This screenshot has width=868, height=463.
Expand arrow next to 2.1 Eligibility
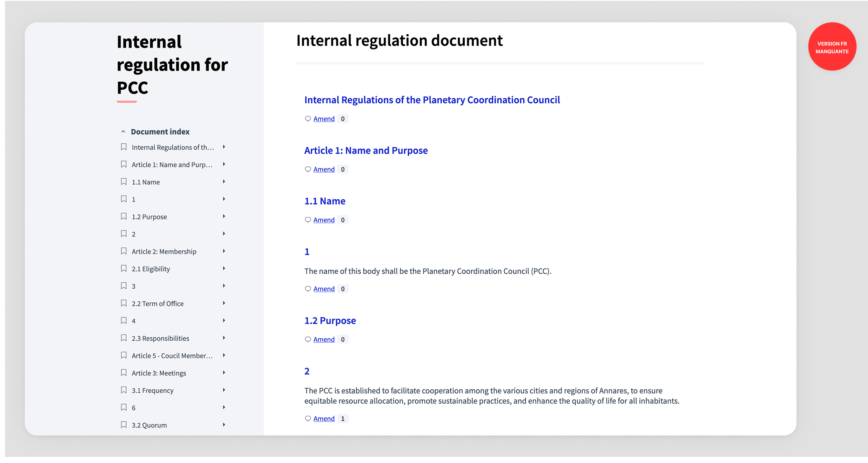pyautogui.click(x=224, y=268)
